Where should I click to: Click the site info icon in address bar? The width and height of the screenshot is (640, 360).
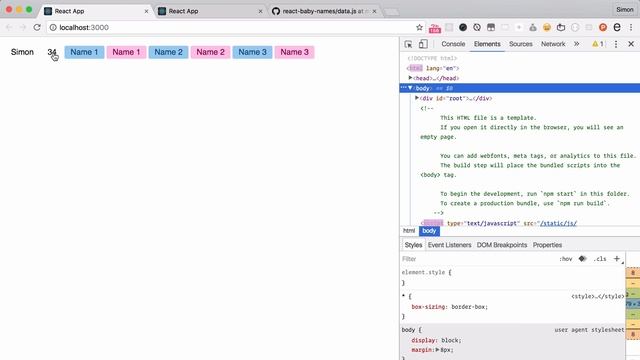point(53,27)
